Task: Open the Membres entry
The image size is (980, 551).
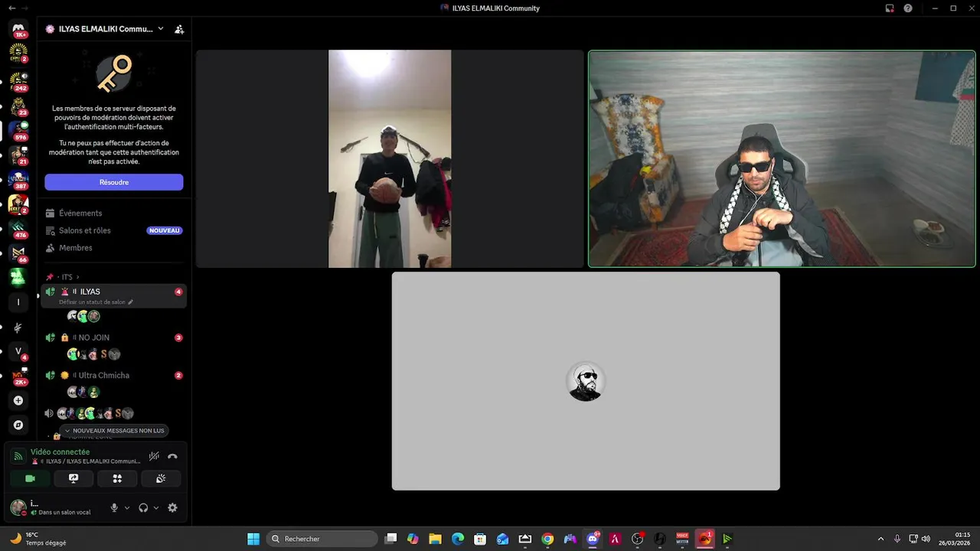Action: tap(114, 248)
